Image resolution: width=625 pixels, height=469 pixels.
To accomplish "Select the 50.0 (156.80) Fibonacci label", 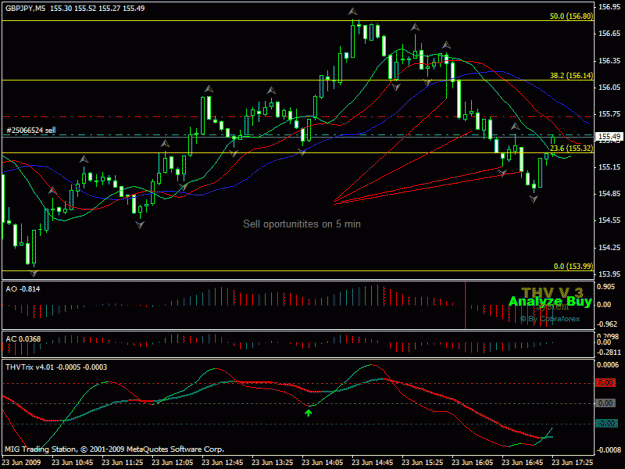I will 571,16.
